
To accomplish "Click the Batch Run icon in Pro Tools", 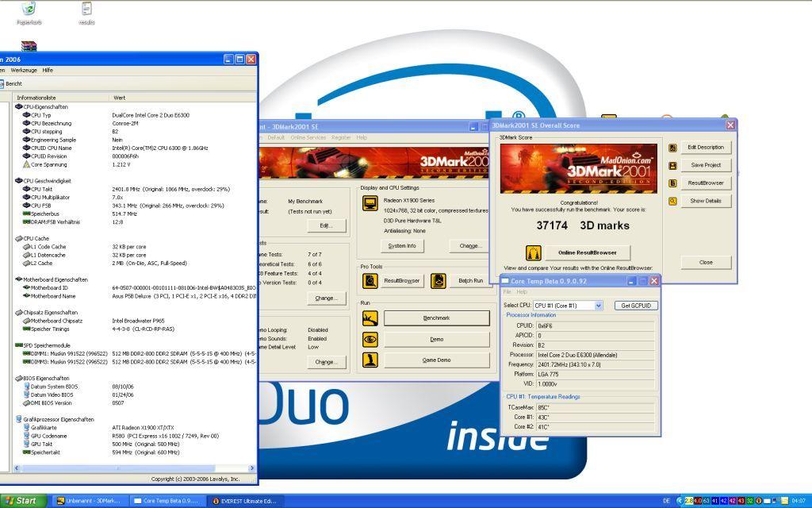I will (438, 280).
